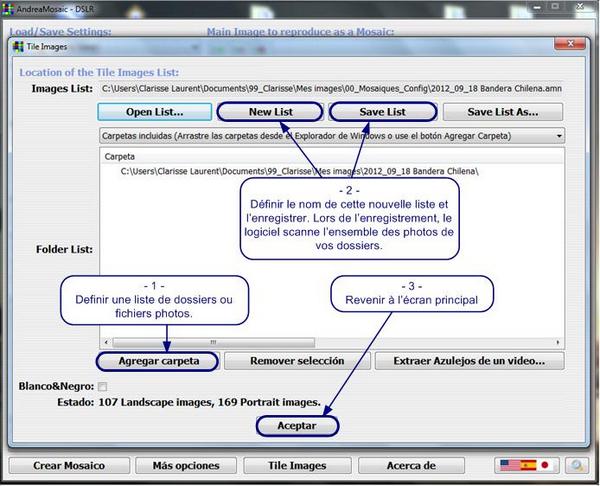600x486 pixels.
Task: Click the AndreaMosaic application title bar icon
Action: pos(8,8)
